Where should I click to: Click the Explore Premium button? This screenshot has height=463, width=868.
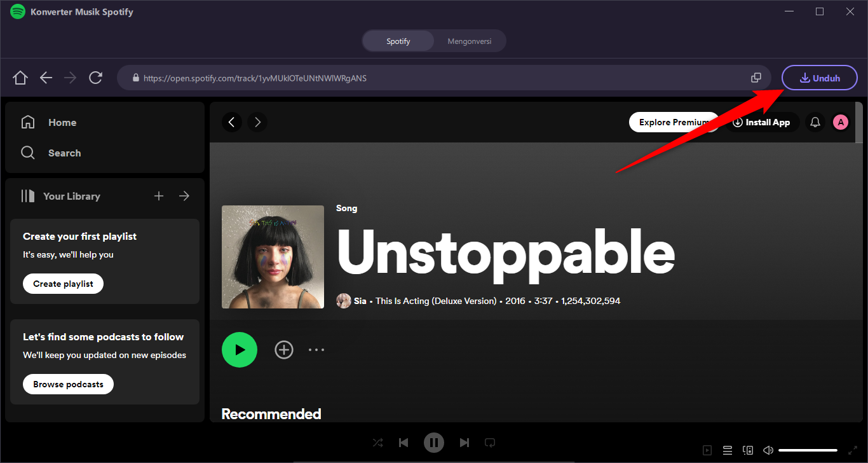674,122
